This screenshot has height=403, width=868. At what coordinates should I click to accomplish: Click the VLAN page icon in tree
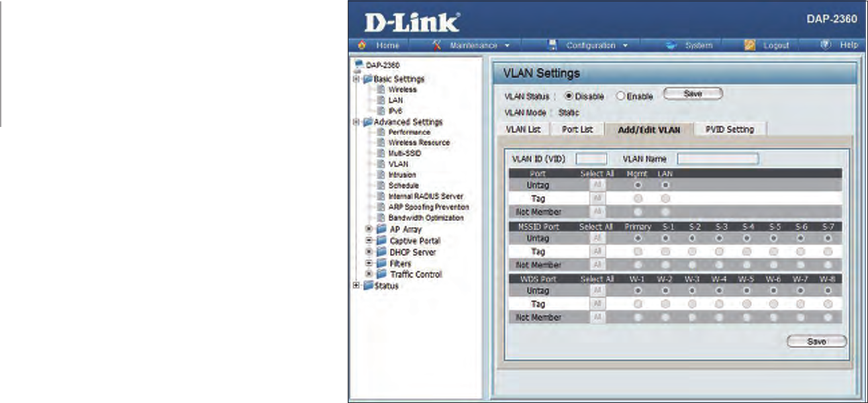[381, 164]
